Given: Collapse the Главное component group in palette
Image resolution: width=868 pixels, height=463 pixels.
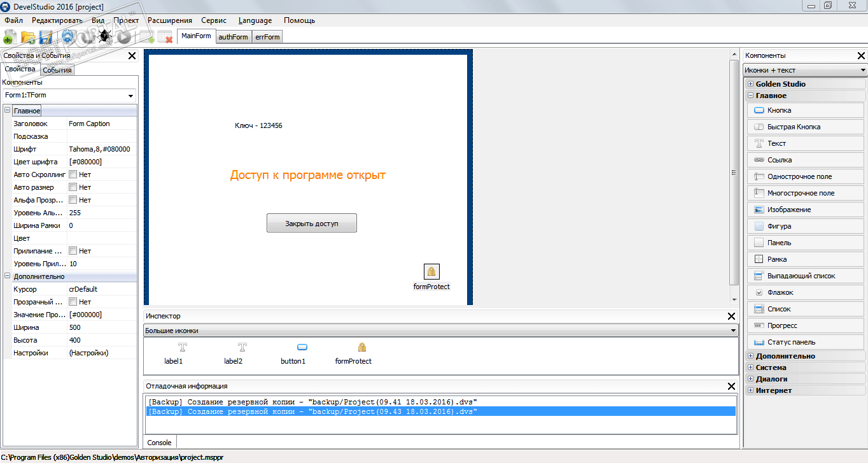Looking at the screenshot, I should click(751, 96).
